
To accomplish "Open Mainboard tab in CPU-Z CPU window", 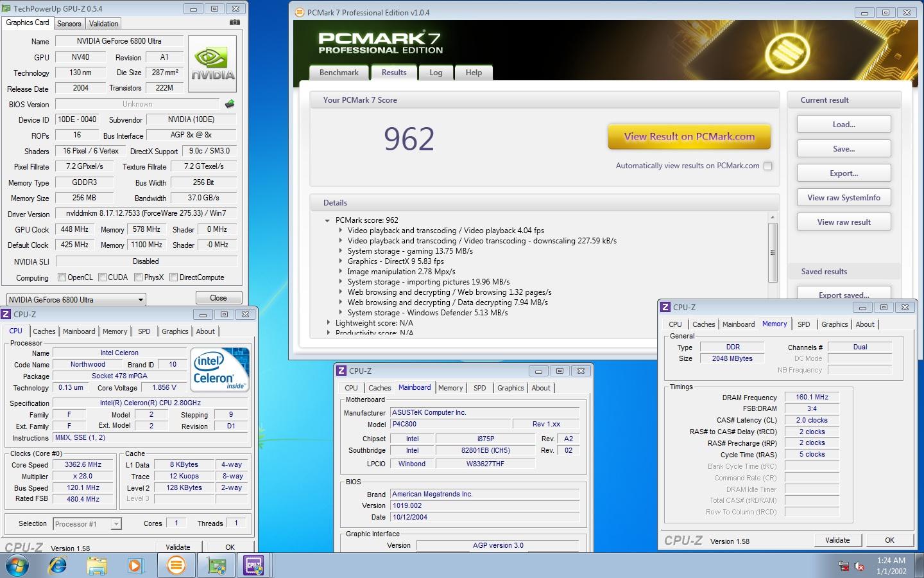I will 79,331.
